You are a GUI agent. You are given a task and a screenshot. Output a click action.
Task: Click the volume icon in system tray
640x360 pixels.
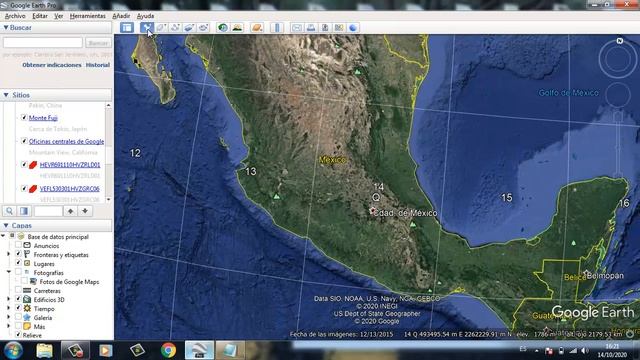click(x=584, y=351)
